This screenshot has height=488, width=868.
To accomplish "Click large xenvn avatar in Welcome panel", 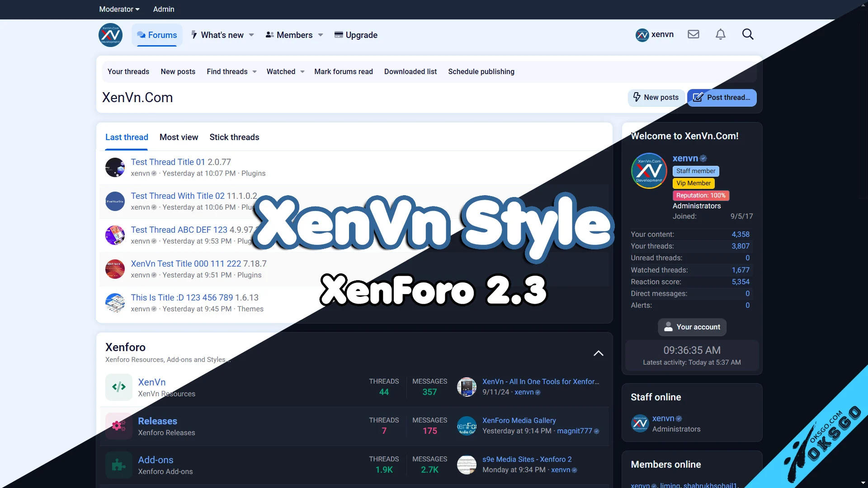I will 649,171.
